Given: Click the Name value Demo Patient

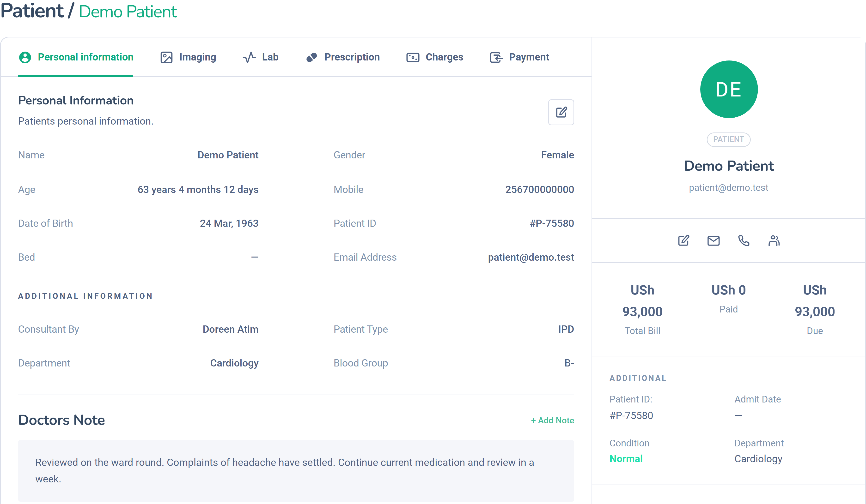Looking at the screenshot, I should (228, 155).
